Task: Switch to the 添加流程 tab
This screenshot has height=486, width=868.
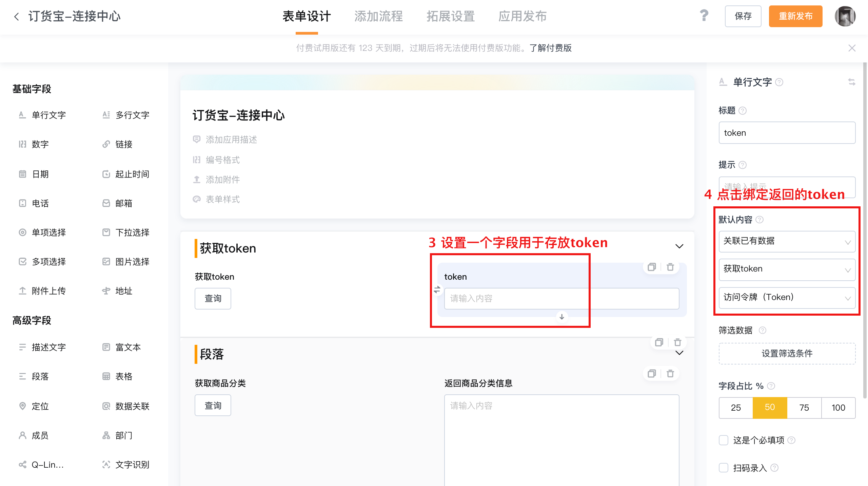Action: pos(378,16)
